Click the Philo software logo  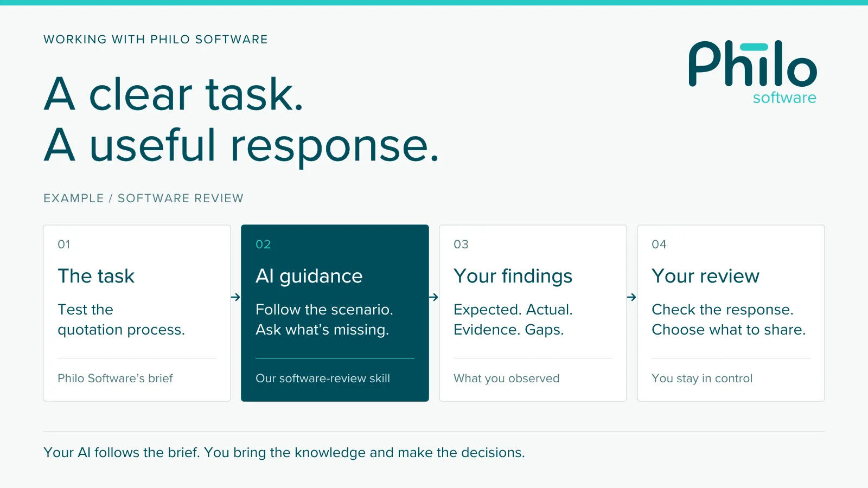coord(753,73)
